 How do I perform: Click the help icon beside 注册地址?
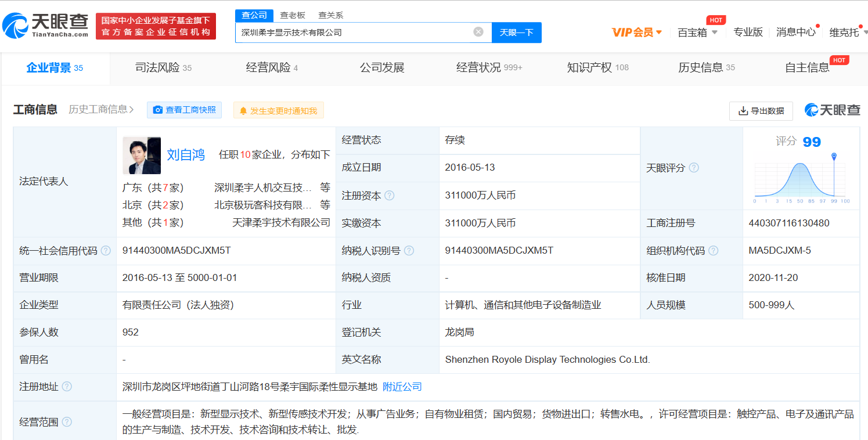click(x=67, y=387)
